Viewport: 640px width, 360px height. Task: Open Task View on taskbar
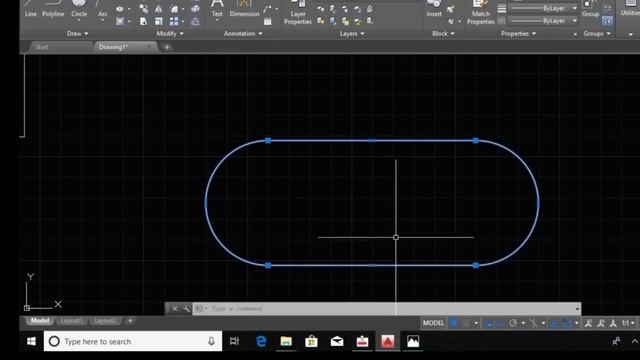(234, 341)
